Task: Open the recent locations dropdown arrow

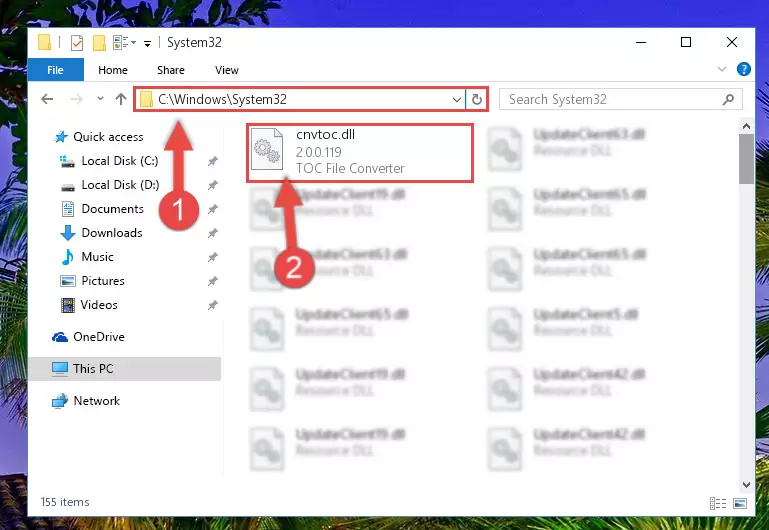Action: pos(100,99)
